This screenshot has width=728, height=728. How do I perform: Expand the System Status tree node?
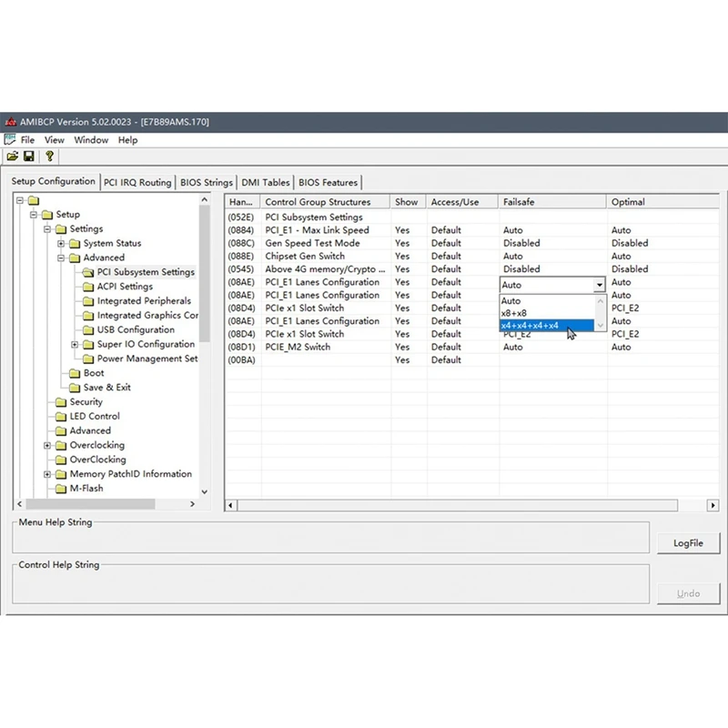coord(61,244)
